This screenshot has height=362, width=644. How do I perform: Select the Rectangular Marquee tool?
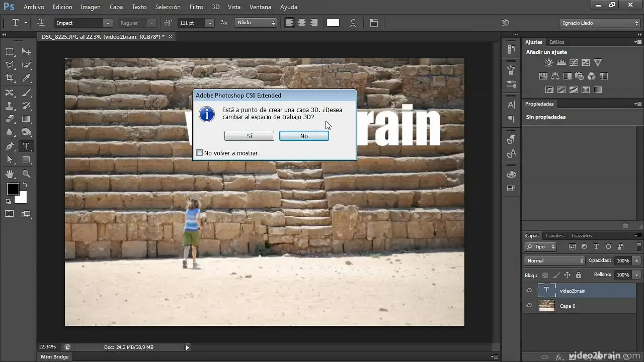pos(10,51)
